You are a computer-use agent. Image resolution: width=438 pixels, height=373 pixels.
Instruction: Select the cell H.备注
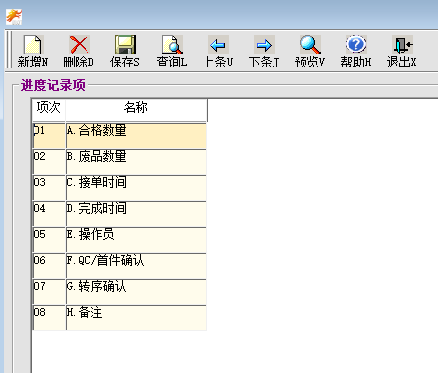pos(136,318)
